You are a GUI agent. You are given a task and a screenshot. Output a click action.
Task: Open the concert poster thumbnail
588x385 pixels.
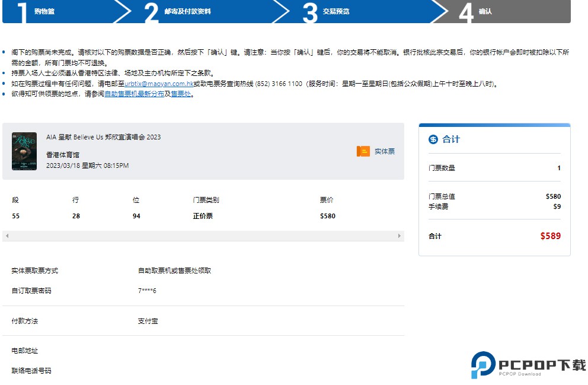24,151
